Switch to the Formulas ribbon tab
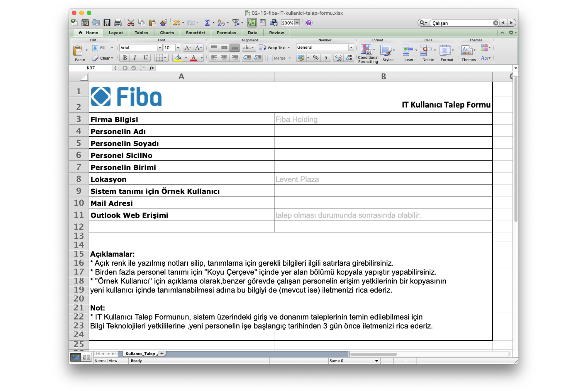588x391 pixels. pyautogui.click(x=226, y=33)
